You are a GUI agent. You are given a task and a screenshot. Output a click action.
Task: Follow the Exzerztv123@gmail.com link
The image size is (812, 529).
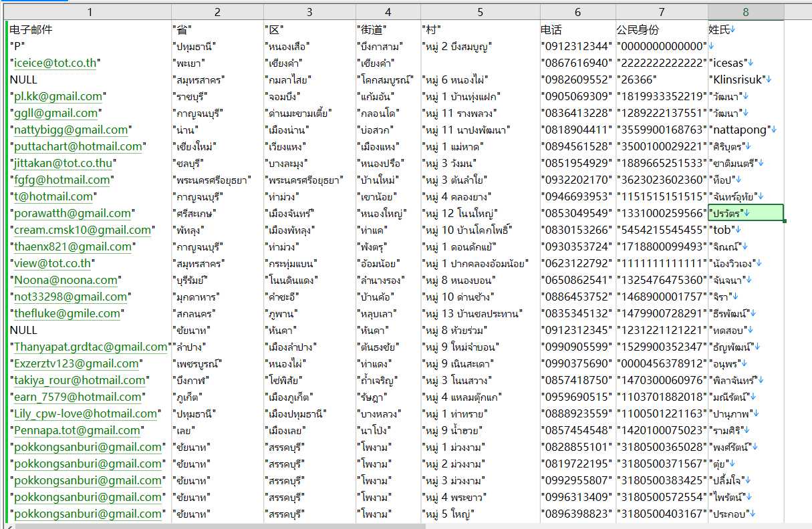point(77,363)
